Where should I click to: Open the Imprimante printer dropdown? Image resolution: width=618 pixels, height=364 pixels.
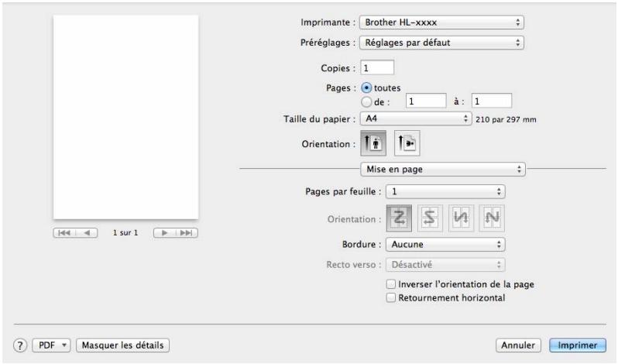click(441, 22)
